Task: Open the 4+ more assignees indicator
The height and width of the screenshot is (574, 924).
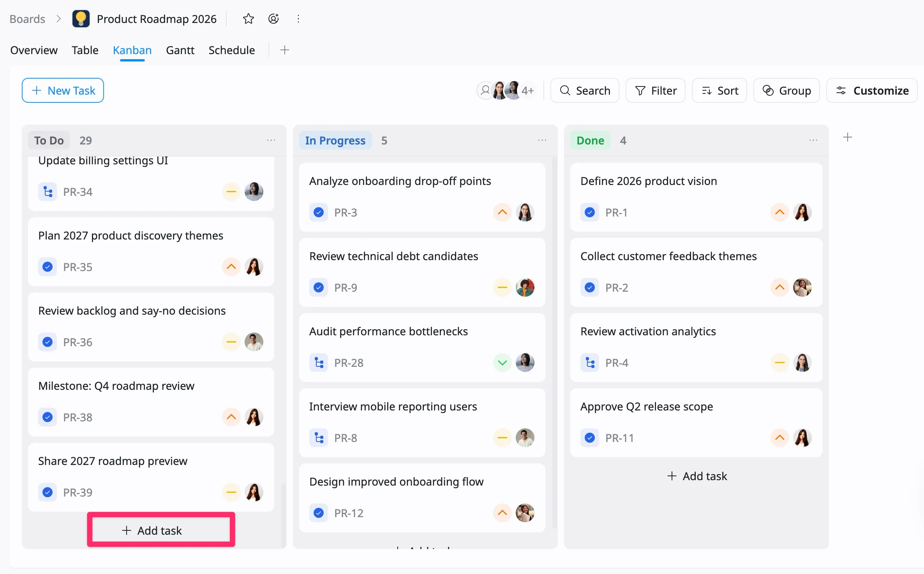Action: coord(527,90)
